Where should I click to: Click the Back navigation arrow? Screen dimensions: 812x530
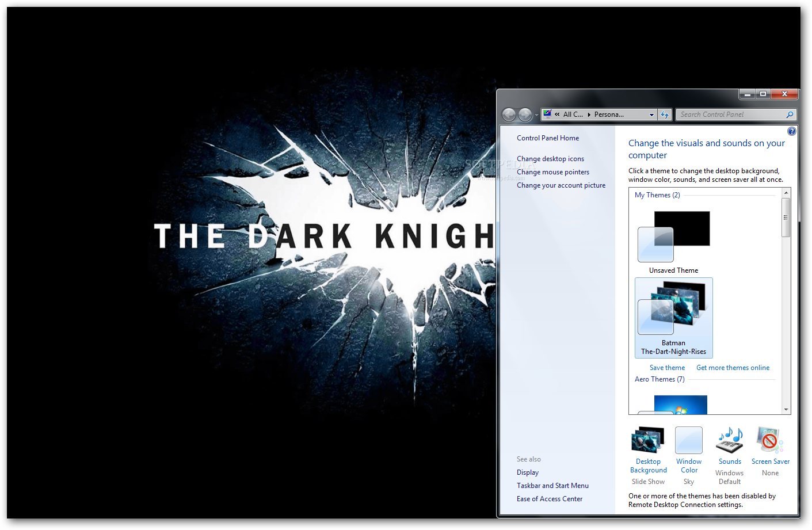(509, 115)
